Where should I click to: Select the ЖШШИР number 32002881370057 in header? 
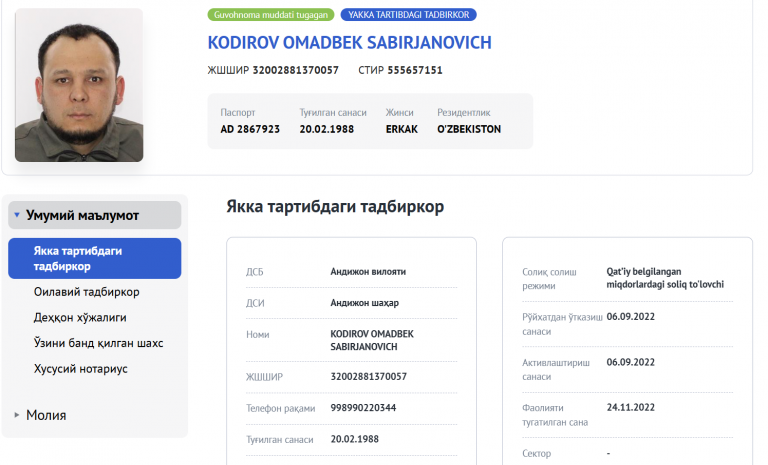pos(295,70)
